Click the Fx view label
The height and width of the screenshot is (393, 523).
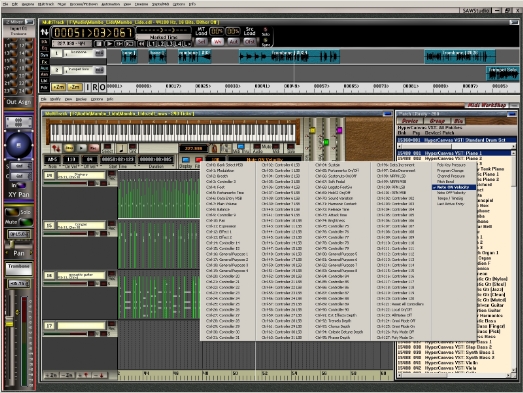coord(44,62)
